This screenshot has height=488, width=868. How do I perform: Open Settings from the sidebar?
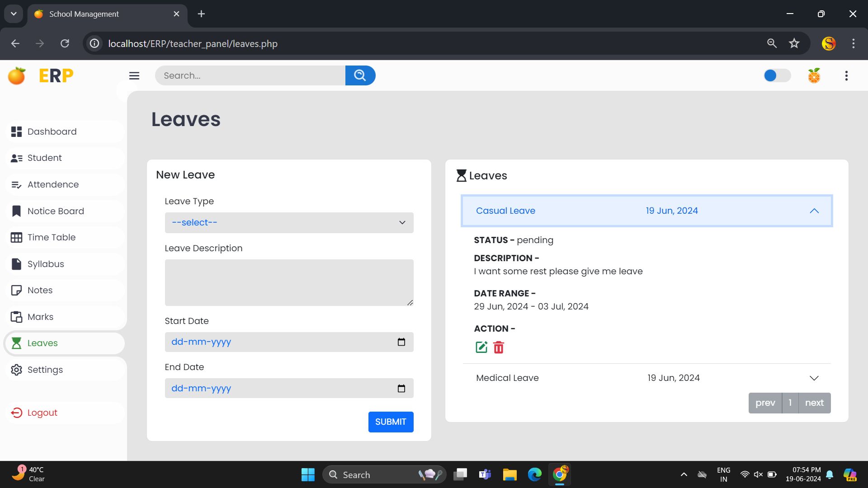45,370
